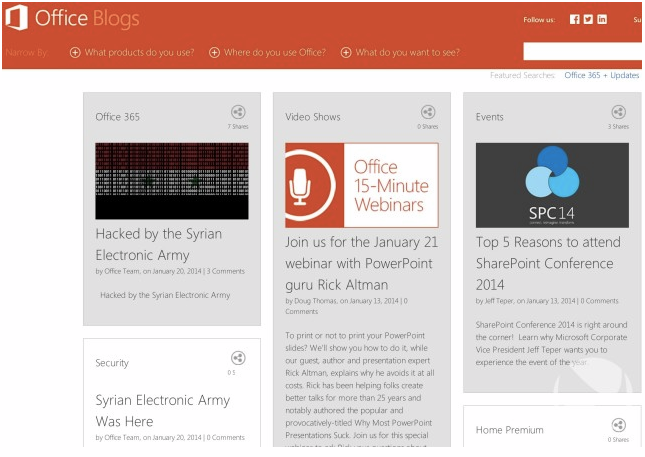This screenshot has height=457, width=645.
Task: Click share icon on Security card
Action: point(237,358)
